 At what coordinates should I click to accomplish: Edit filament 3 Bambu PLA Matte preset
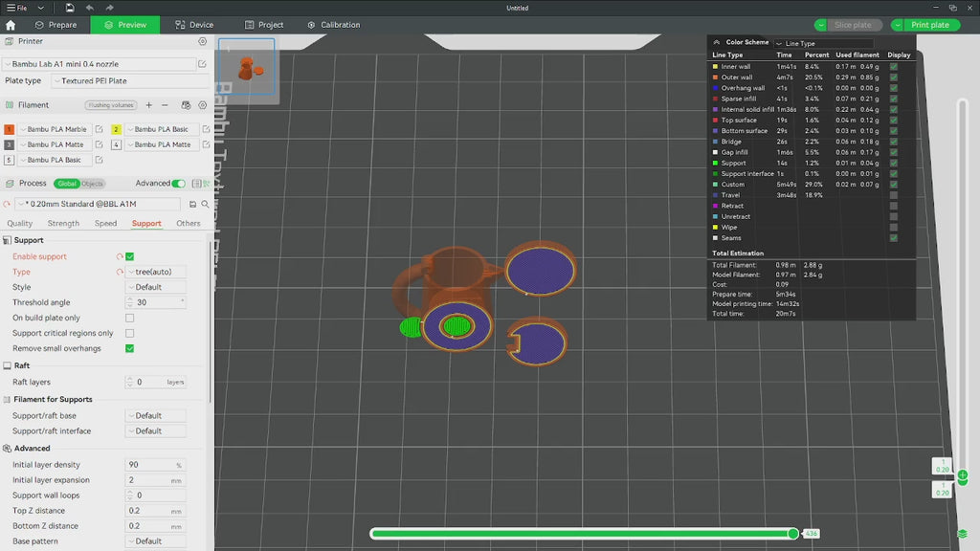point(99,144)
